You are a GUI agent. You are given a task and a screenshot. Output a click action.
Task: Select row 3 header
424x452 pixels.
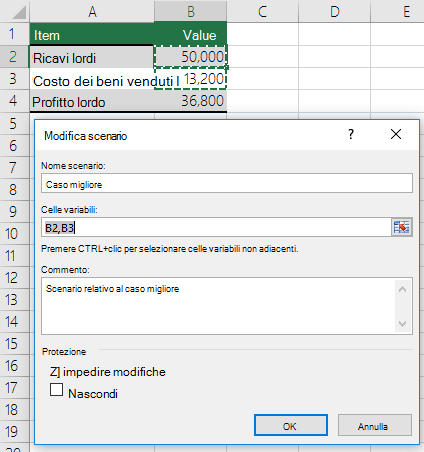[15, 78]
